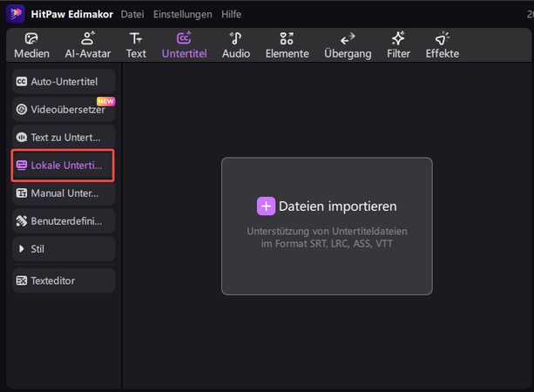This screenshot has width=534, height=392.
Task: Open the Texteditor sidebar item
Action: coord(62,280)
